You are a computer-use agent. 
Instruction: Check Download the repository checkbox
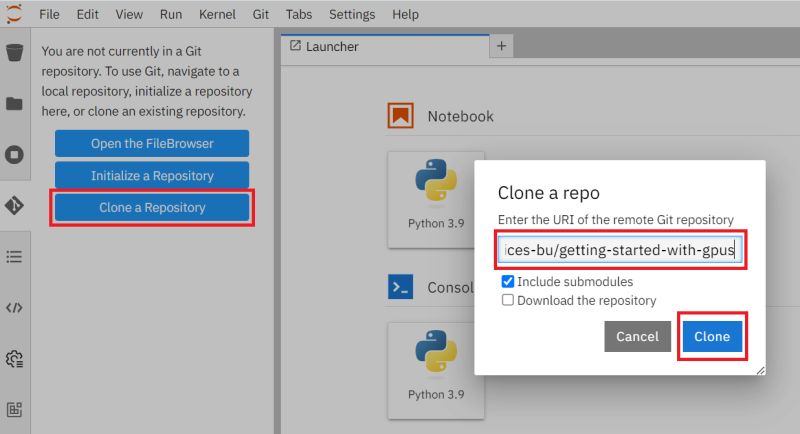point(508,300)
